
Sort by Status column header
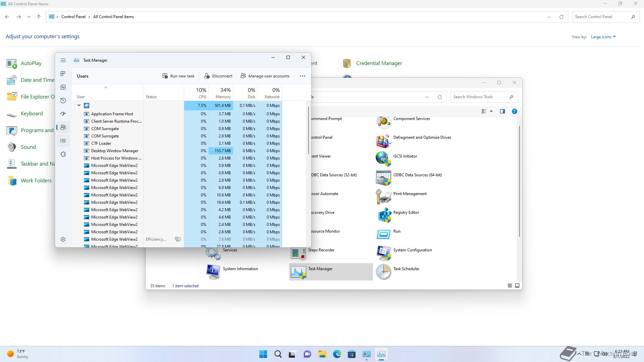(164, 93)
